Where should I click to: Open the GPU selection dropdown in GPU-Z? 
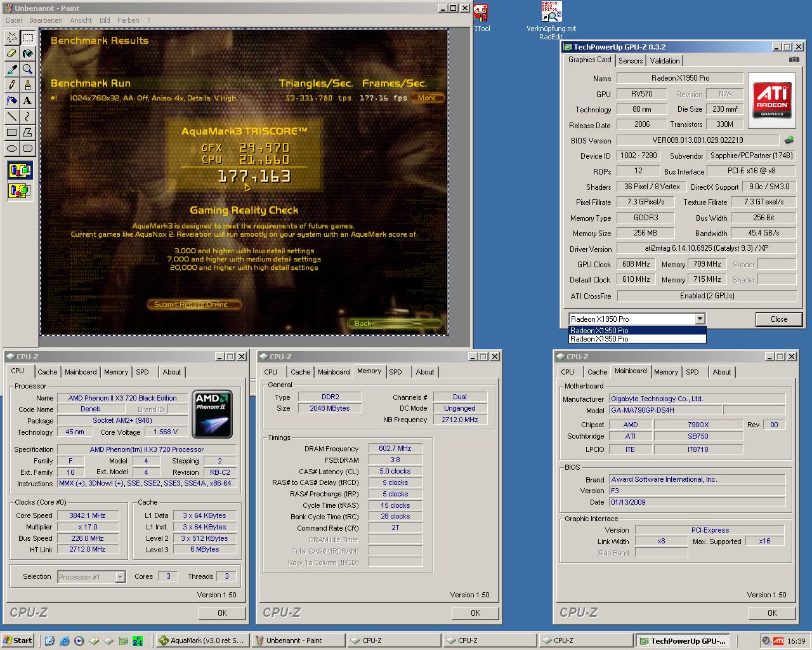(700, 319)
